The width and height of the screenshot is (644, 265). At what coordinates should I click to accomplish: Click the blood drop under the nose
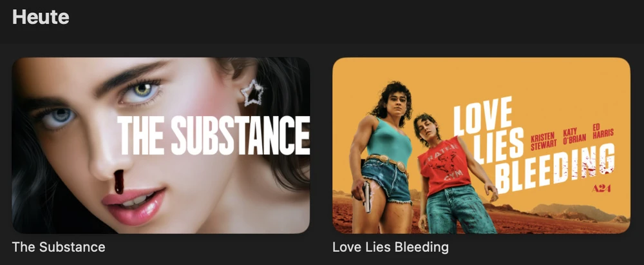119,182
